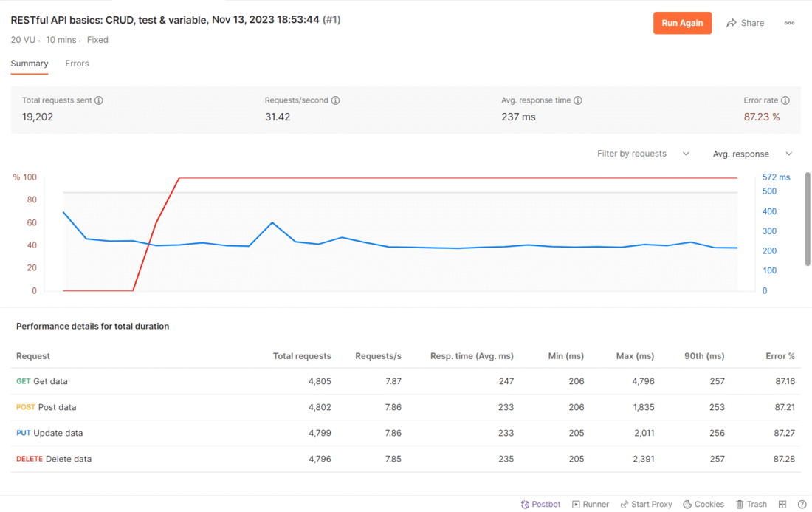Select the Summary tab
812x512 pixels.
tap(30, 64)
